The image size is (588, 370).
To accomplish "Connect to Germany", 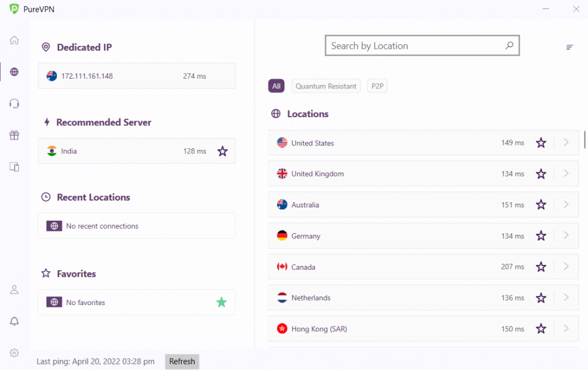I will click(x=423, y=236).
